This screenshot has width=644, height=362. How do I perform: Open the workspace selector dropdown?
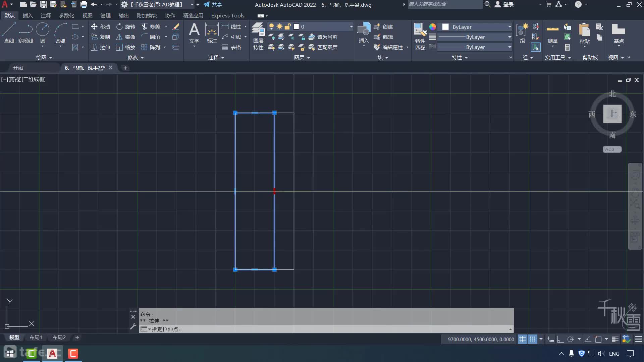(192, 5)
